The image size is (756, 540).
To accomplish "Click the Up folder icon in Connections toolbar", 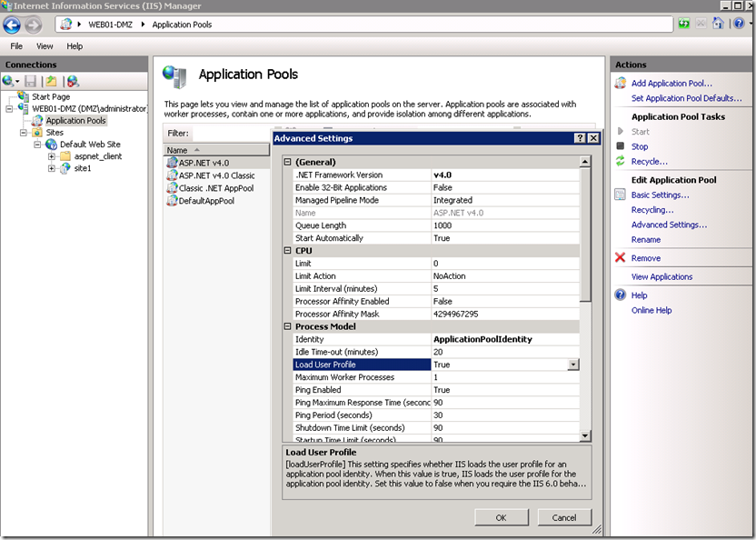I will coord(51,81).
